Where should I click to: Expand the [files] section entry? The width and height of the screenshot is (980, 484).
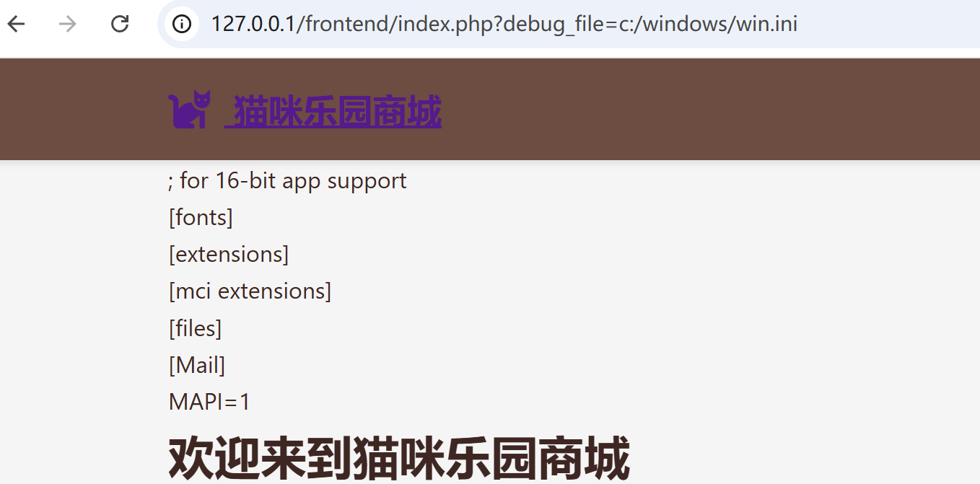(x=195, y=328)
